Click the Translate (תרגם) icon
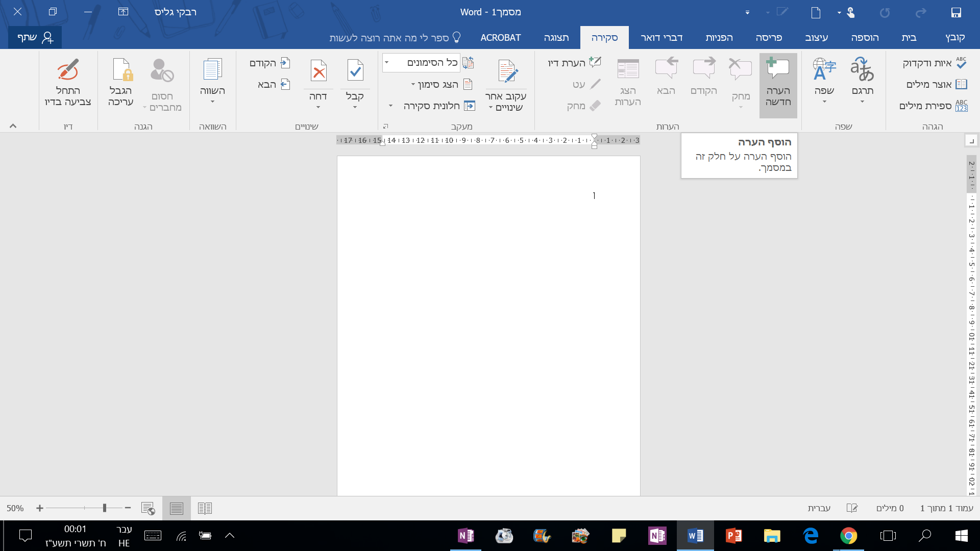Image resolution: width=980 pixels, height=551 pixels. point(862,70)
